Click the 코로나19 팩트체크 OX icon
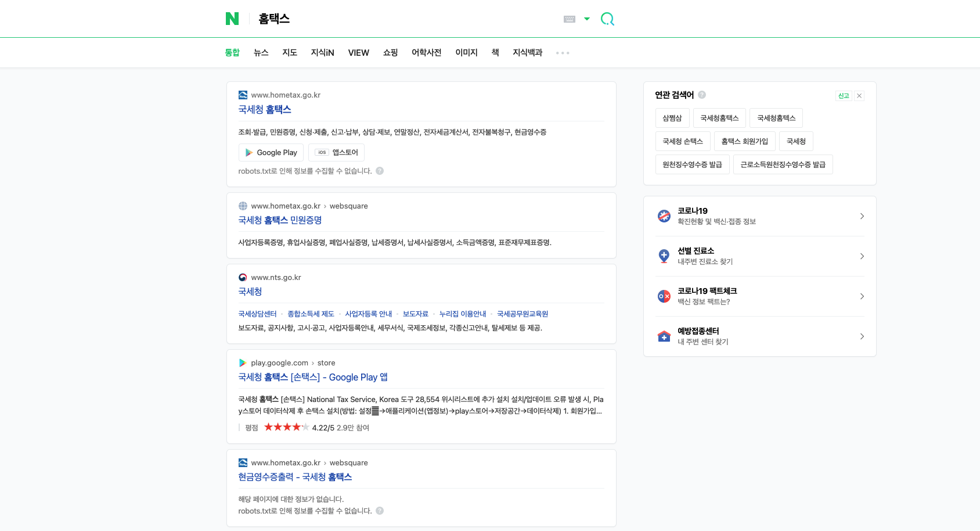 point(664,296)
